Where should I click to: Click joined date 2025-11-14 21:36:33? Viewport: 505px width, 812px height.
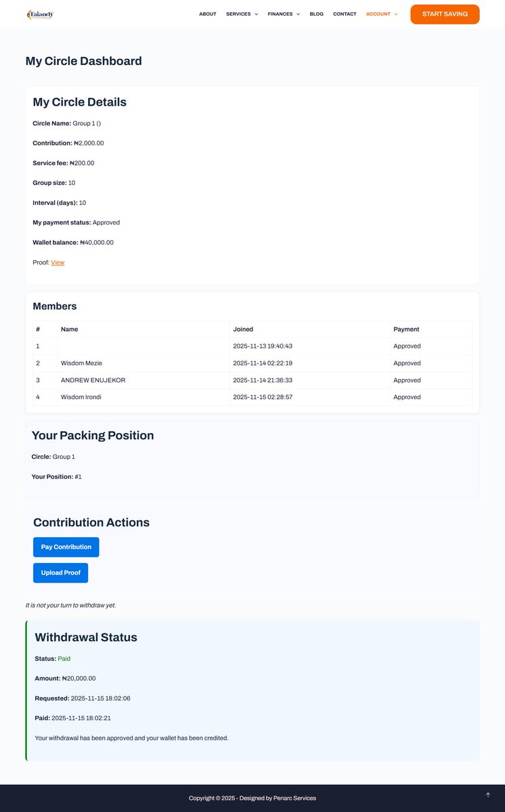coord(263,380)
